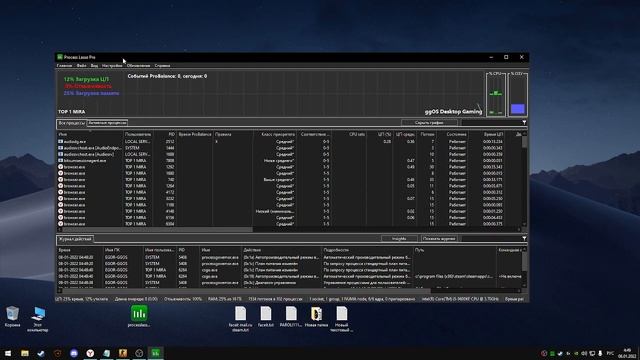The width and height of the screenshot is (640, 360).
Task: Click the process list filter funnel icon
Action: 524,122
